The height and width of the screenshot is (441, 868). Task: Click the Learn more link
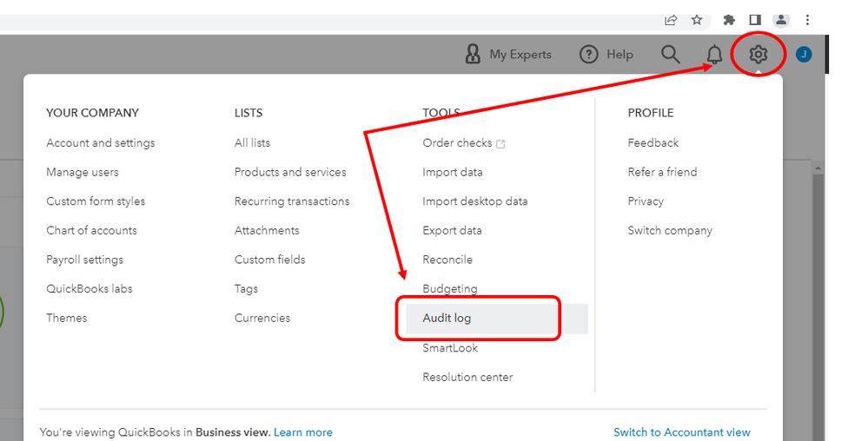(303, 432)
